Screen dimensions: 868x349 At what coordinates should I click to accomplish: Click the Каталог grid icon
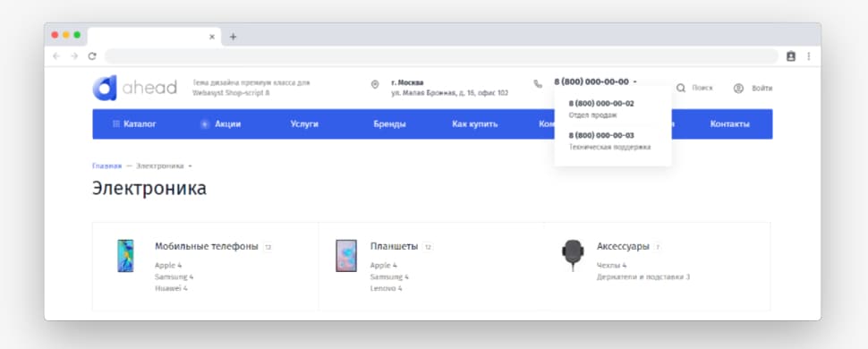point(116,124)
